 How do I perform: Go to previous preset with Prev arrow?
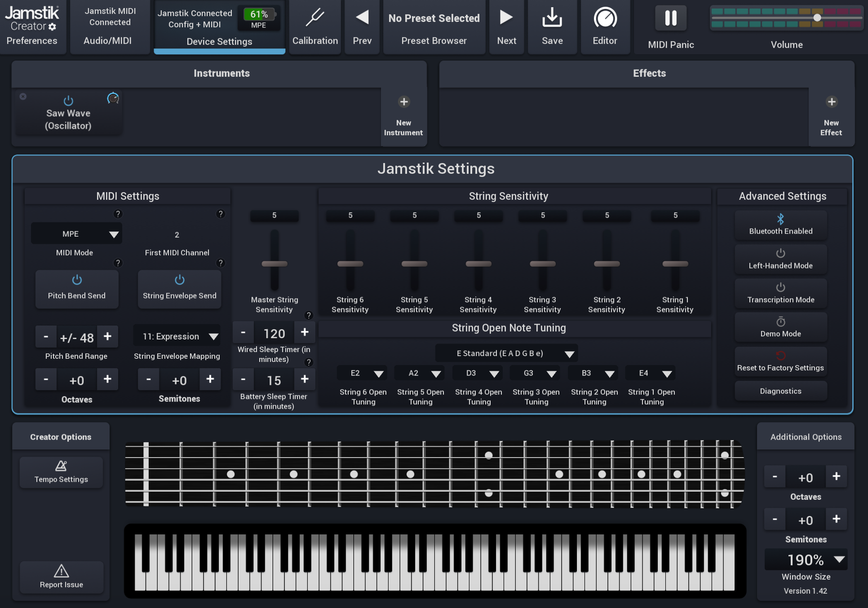click(362, 18)
